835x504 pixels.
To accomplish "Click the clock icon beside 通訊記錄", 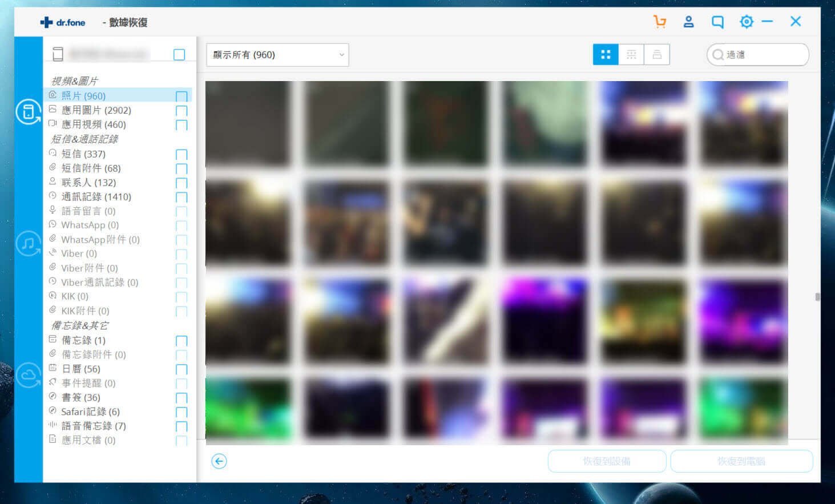I will (53, 196).
